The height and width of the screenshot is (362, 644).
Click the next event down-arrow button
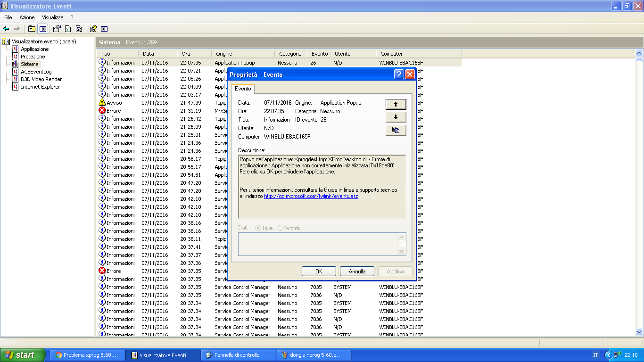tap(396, 117)
